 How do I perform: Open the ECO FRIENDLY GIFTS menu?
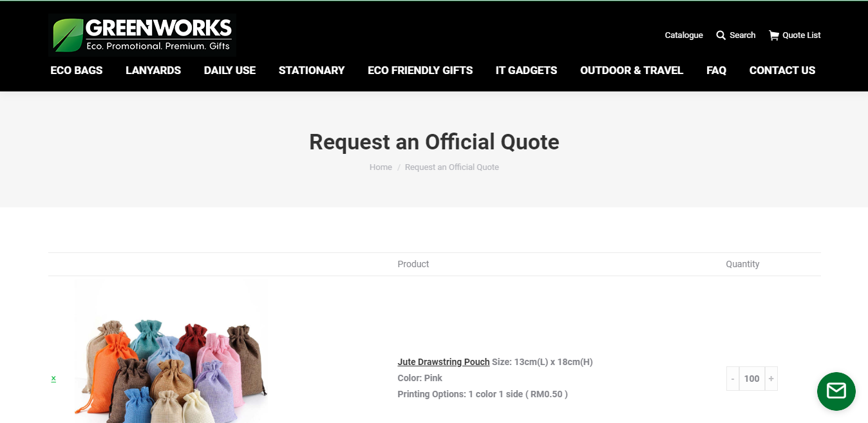[420, 70]
